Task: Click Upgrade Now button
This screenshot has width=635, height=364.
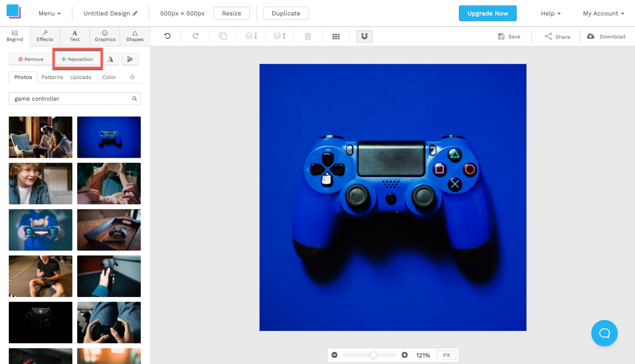Action: 488,13
